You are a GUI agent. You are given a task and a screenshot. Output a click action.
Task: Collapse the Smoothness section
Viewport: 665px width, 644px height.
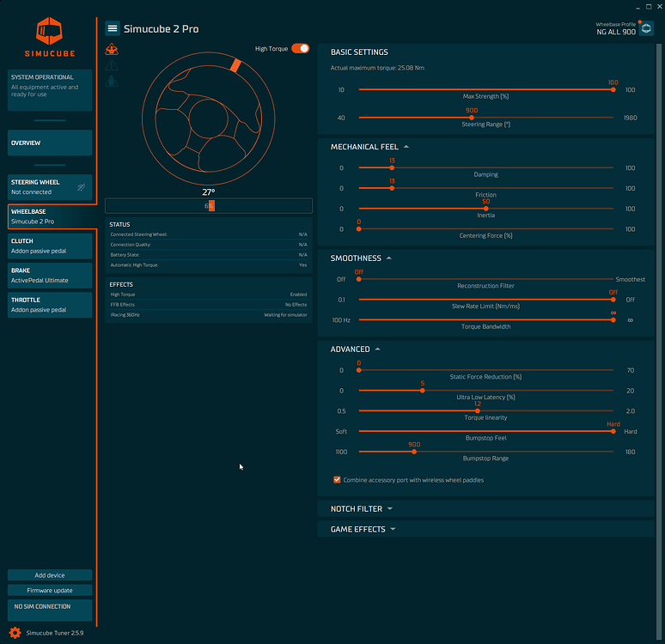point(389,258)
